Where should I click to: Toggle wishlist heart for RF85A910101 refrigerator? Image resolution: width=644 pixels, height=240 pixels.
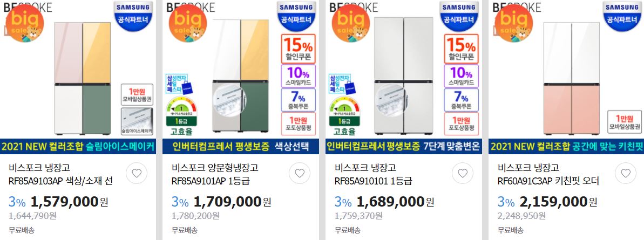[463, 174]
